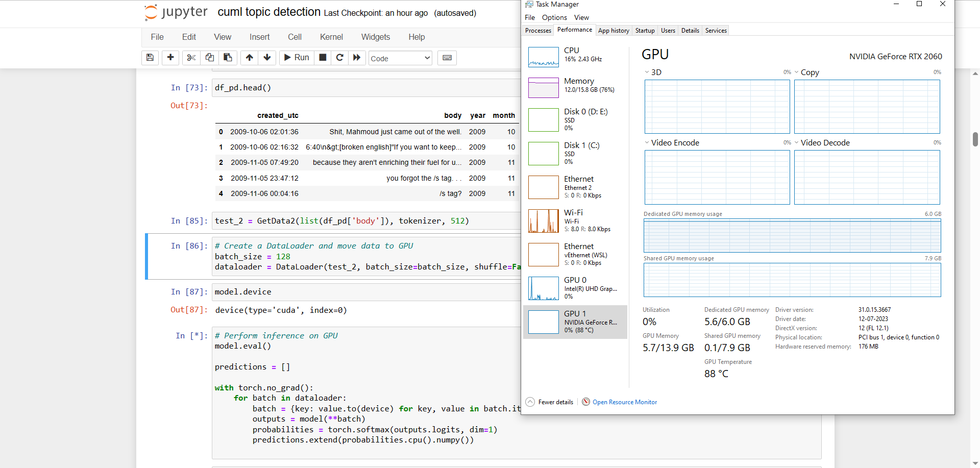Interrupt the kernel with the stop icon

[x=323, y=58]
